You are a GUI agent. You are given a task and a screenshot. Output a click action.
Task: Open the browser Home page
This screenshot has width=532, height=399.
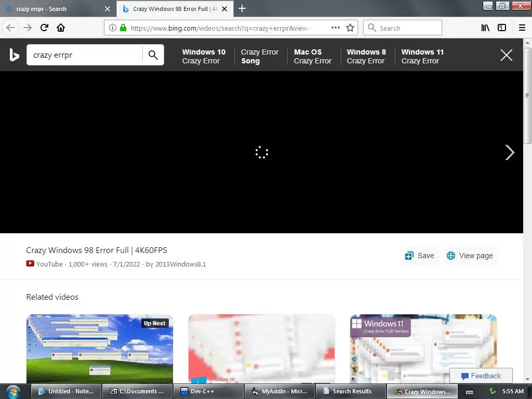pos(61,28)
